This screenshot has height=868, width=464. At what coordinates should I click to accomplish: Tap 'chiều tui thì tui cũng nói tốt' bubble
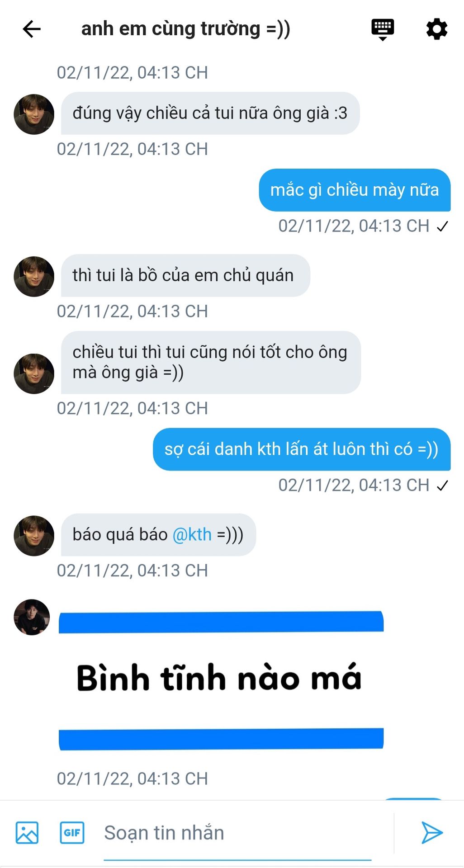point(211,362)
